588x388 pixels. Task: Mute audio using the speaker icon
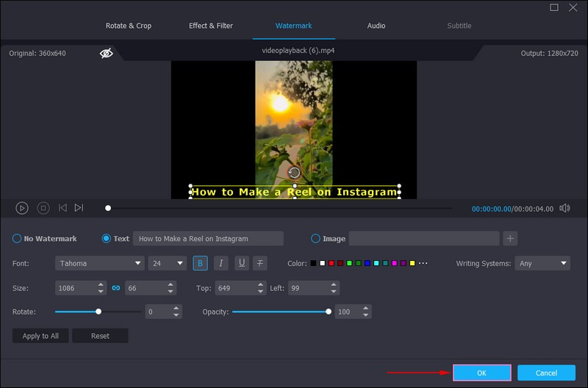(564, 208)
